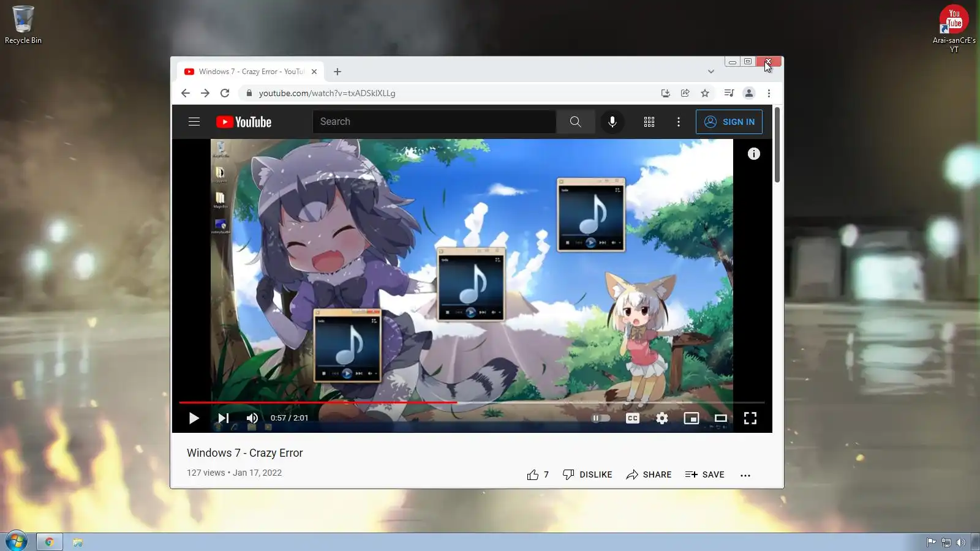980x551 pixels.
Task: Click the install app icon in address bar
Action: [666, 93]
